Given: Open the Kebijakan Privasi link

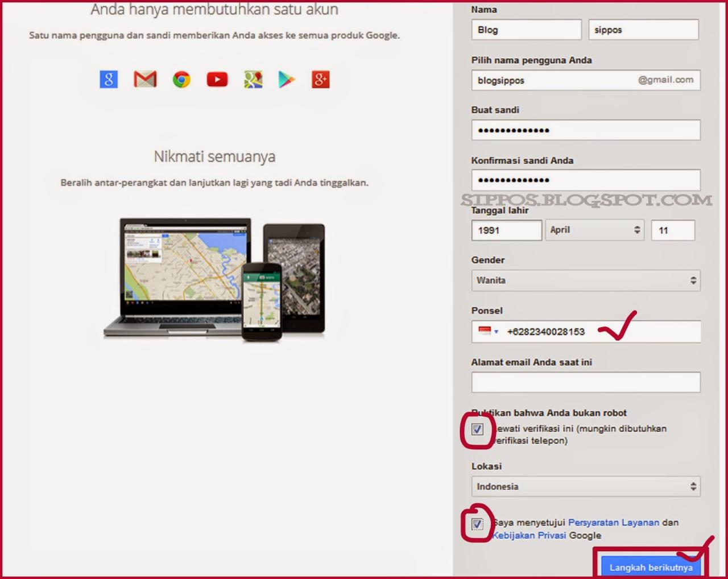Looking at the screenshot, I should click(x=529, y=535).
